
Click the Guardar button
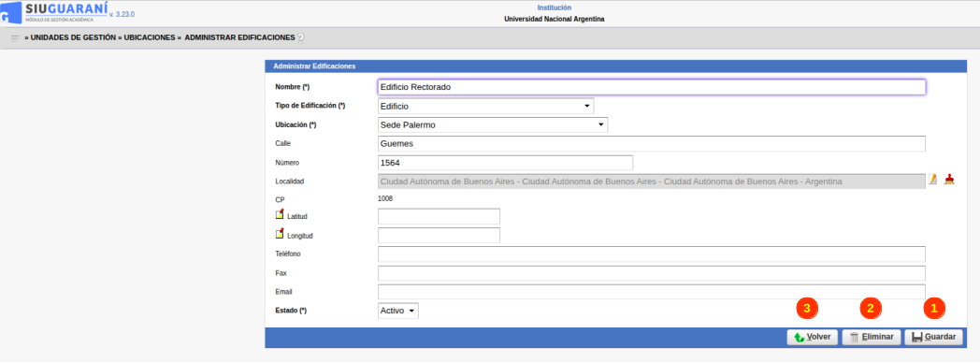[x=934, y=338]
